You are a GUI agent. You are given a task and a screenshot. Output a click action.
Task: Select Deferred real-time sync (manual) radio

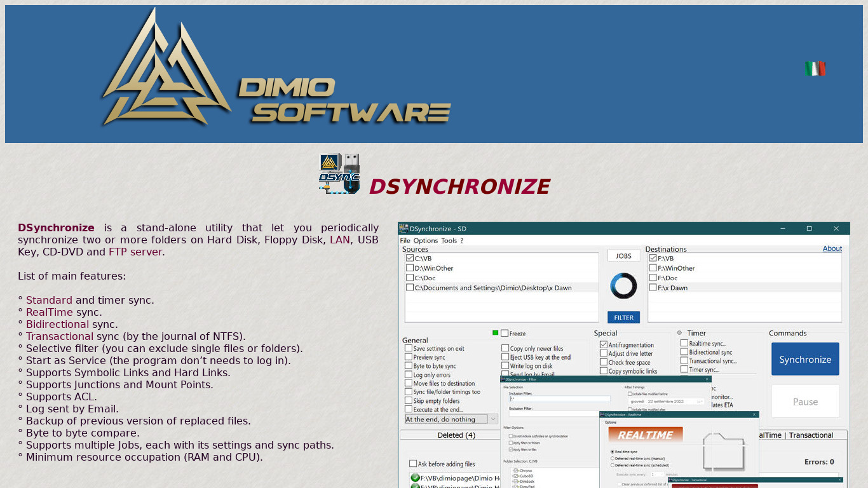pos(613,458)
